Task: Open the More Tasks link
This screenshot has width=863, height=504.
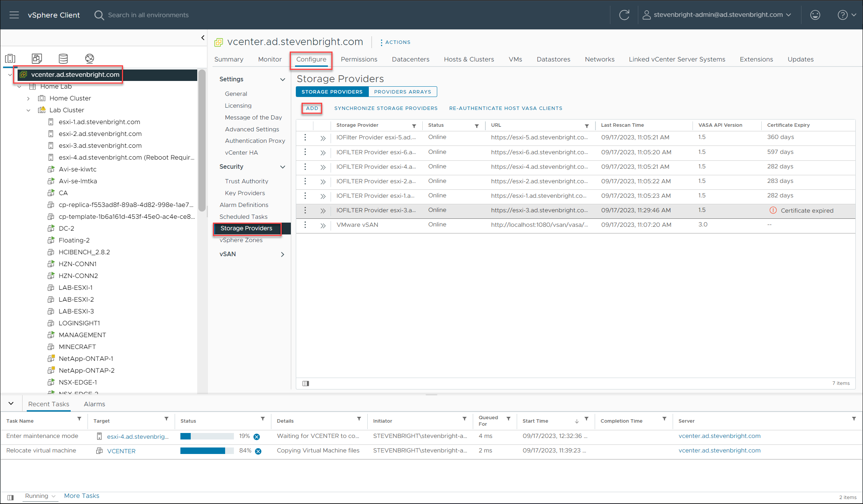Action: click(81, 496)
